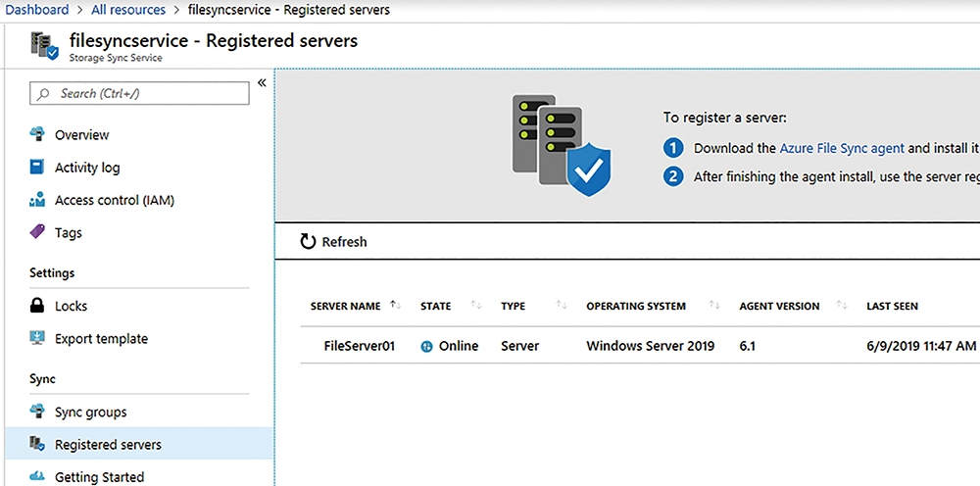
Task: Open the Azure File Sync agent link
Action: pos(841,149)
